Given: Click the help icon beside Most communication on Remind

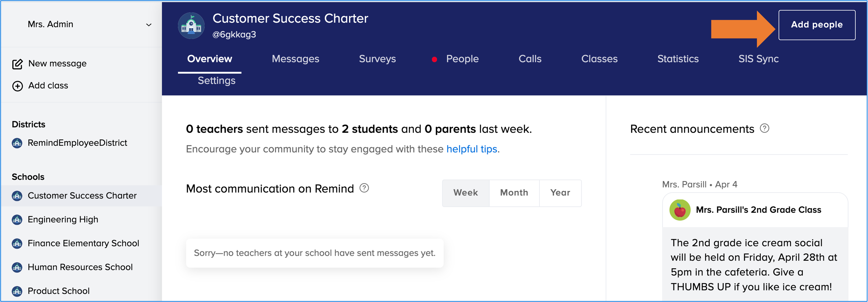Looking at the screenshot, I should [x=364, y=188].
